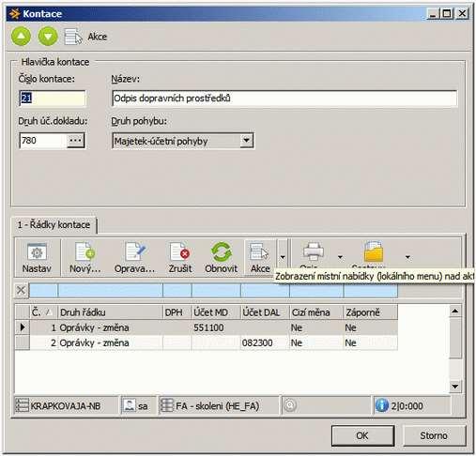Click the disc icon in the status bar
The width and height of the screenshot is (476, 456).
(290, 405)
